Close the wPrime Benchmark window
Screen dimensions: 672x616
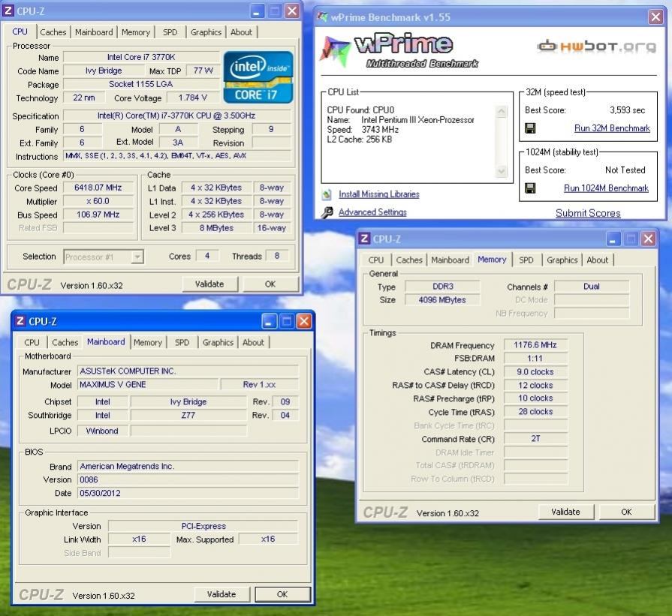point(655,17)
